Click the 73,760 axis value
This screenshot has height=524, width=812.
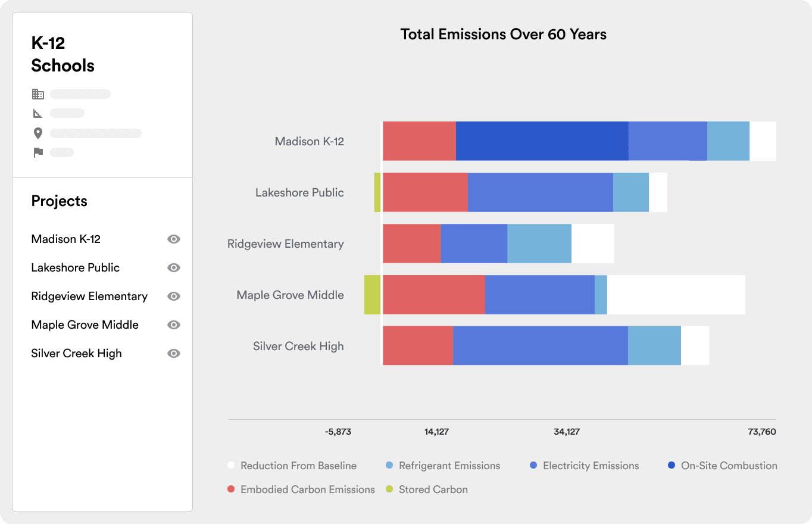(x=762, y=432)
